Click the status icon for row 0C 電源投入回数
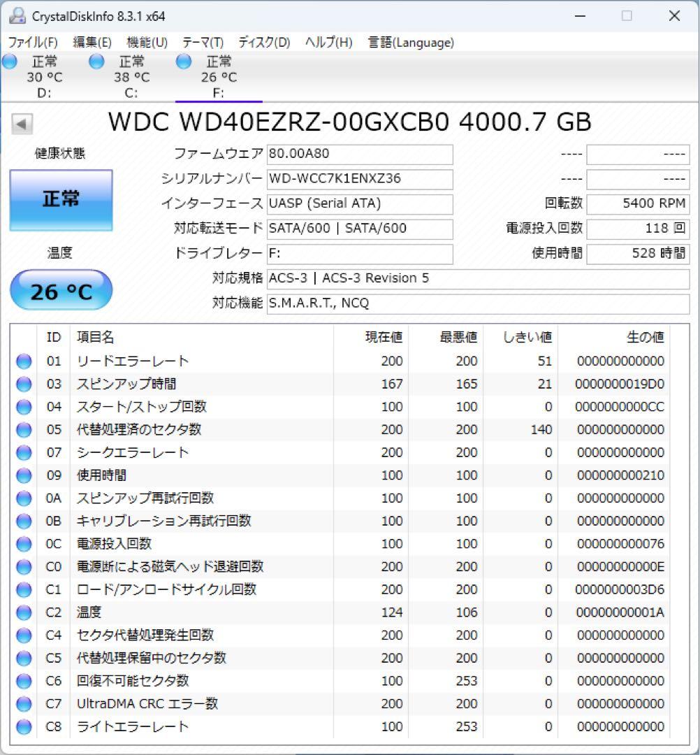 24,544
